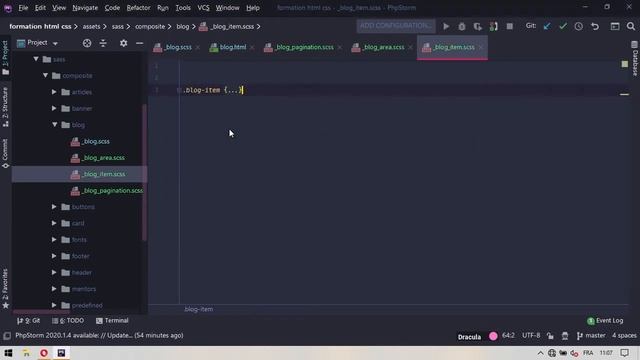Image resolution: width=640 pixels, height=360 pixels.
Task: Expand the mentors folder
Action: (54, 289)
